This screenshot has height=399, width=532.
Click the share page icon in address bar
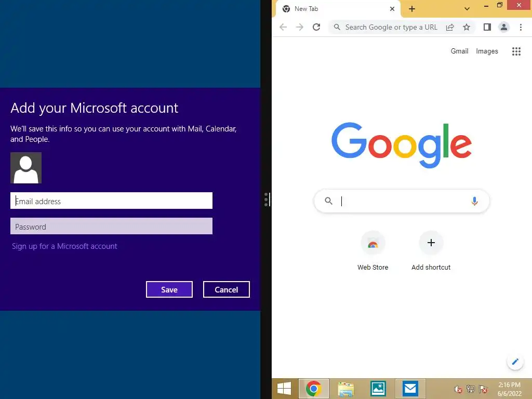pyautogui.click(x=450, y=27)
